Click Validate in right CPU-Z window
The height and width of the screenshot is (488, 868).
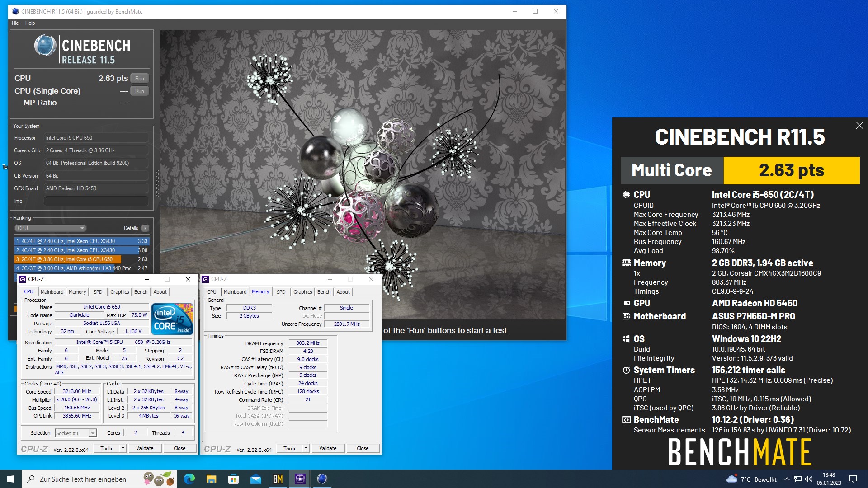[x=328, y=448]
